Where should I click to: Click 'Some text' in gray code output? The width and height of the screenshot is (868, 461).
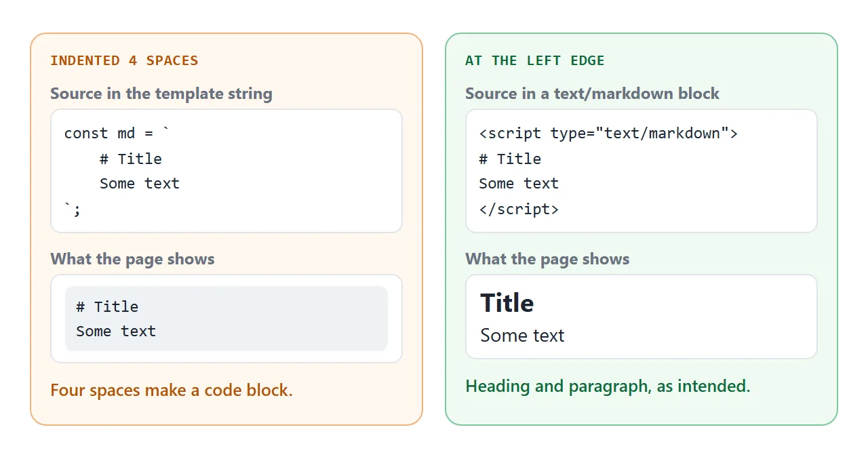(116, 332)
